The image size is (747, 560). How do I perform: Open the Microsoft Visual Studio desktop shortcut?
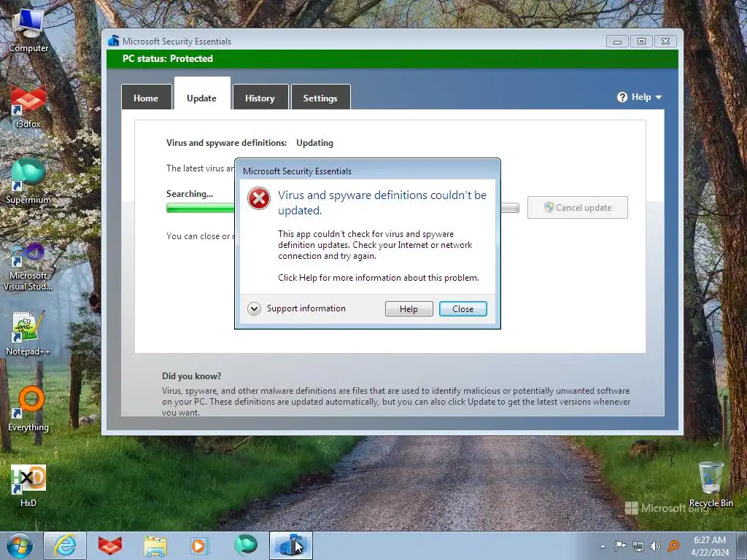pyautogui.click(x=28, y=267)
